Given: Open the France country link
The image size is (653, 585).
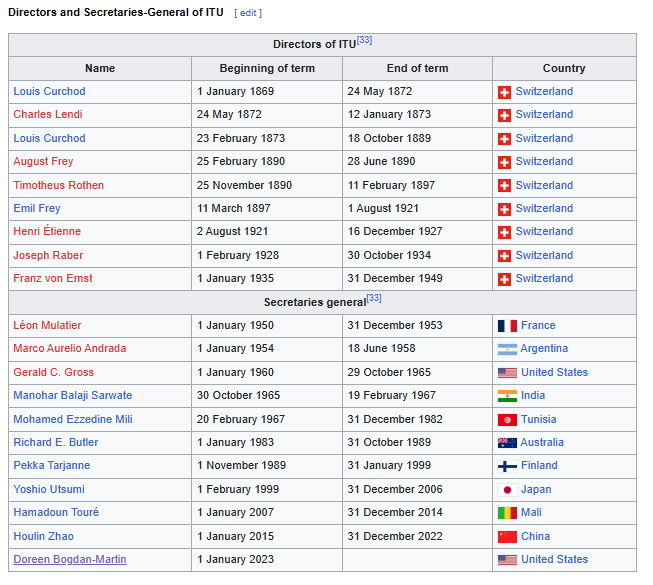Looking at the screenshot, I should [x=538, y=325].
